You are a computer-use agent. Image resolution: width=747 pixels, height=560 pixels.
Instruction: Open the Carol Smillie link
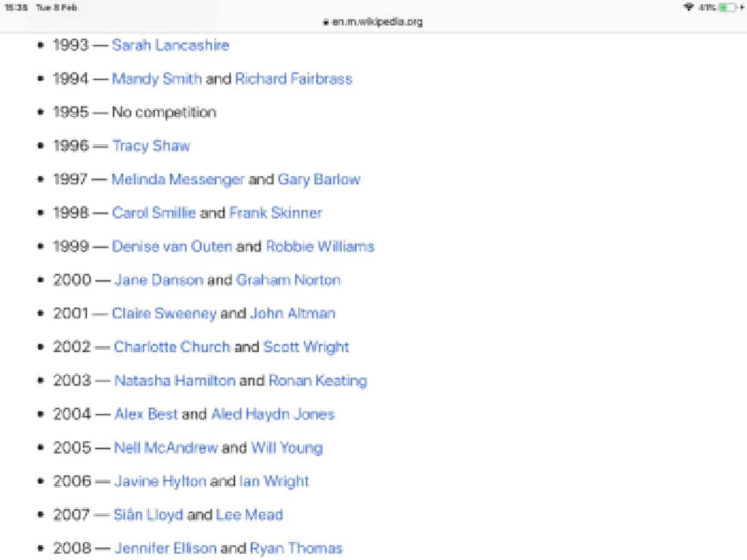(x=154, y=213)
